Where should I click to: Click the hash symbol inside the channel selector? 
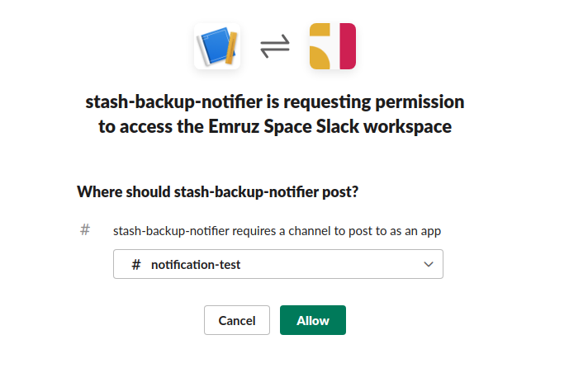click(136, 265)
